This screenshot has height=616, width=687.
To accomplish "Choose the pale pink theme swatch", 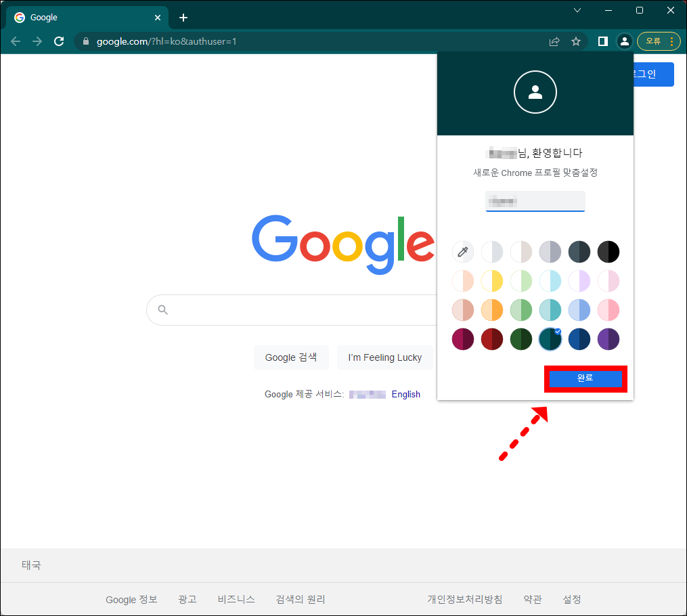I will click(608, 281).
